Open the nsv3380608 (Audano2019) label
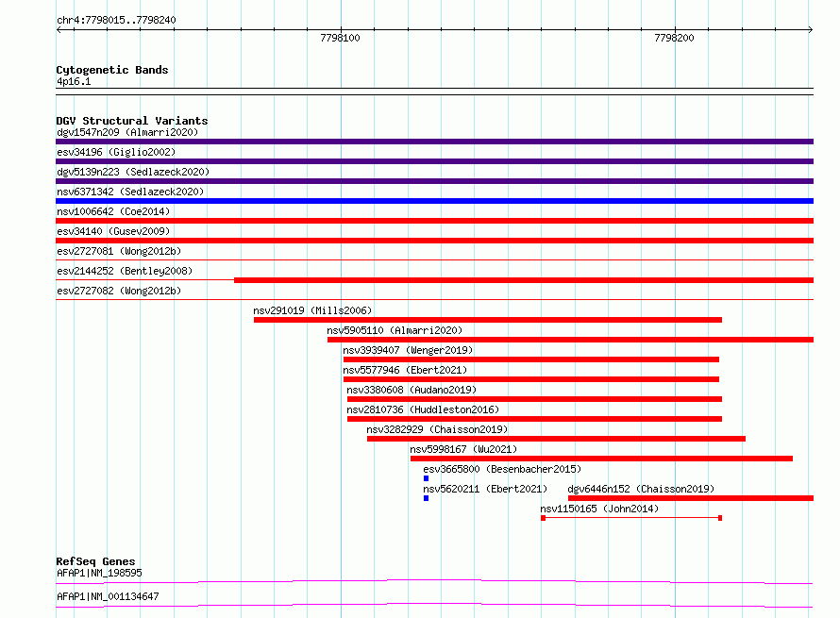840x618 pixels. [412, 390]
